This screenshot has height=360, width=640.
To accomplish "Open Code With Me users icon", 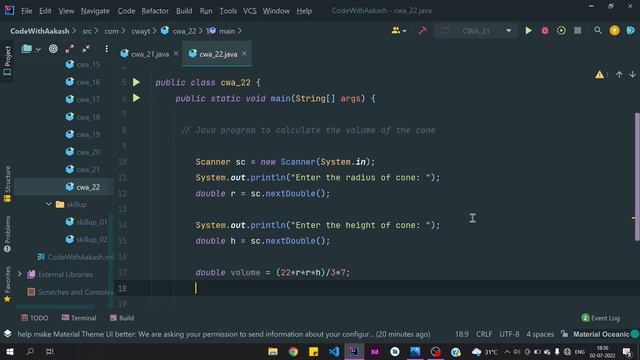I will [396, 31].
